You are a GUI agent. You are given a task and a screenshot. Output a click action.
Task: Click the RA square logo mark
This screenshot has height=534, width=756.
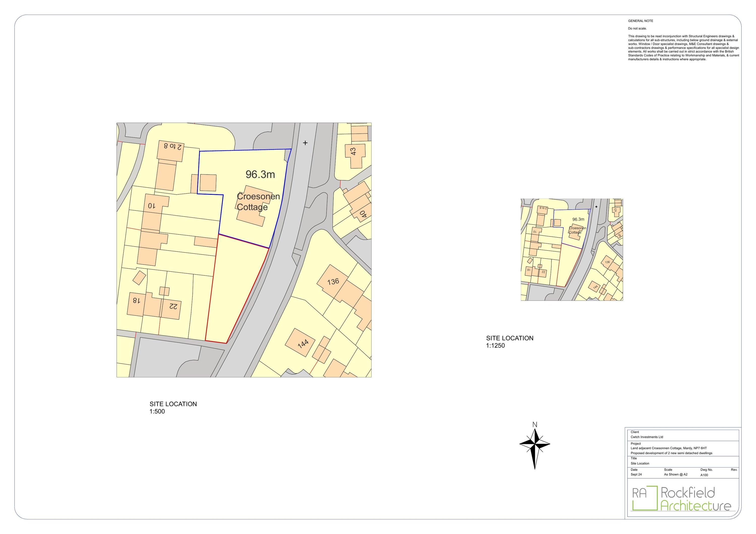pos(644,498)
